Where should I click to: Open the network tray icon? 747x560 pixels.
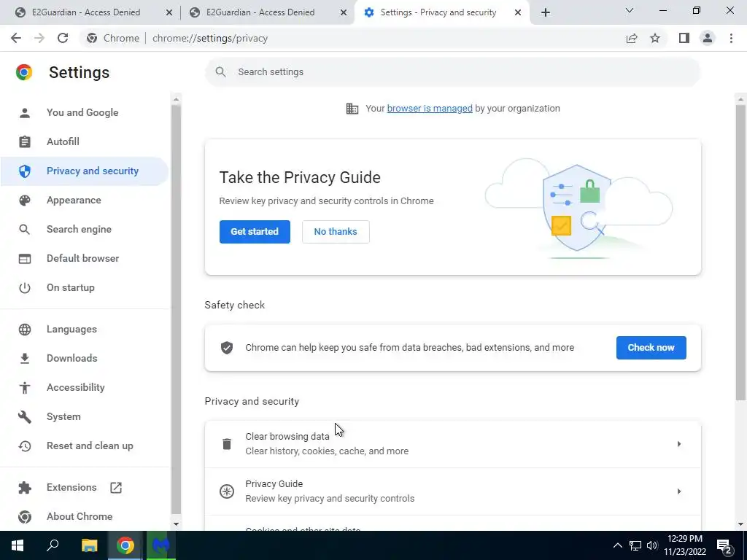coord(635,545)
